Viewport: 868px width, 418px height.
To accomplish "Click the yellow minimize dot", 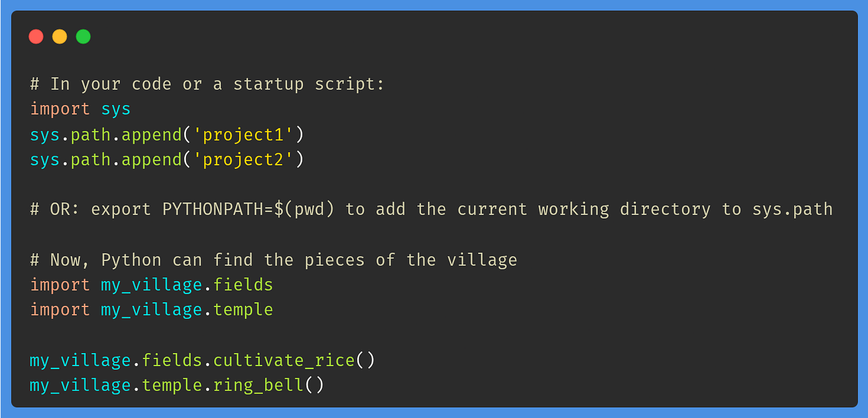I will point(60,37).
